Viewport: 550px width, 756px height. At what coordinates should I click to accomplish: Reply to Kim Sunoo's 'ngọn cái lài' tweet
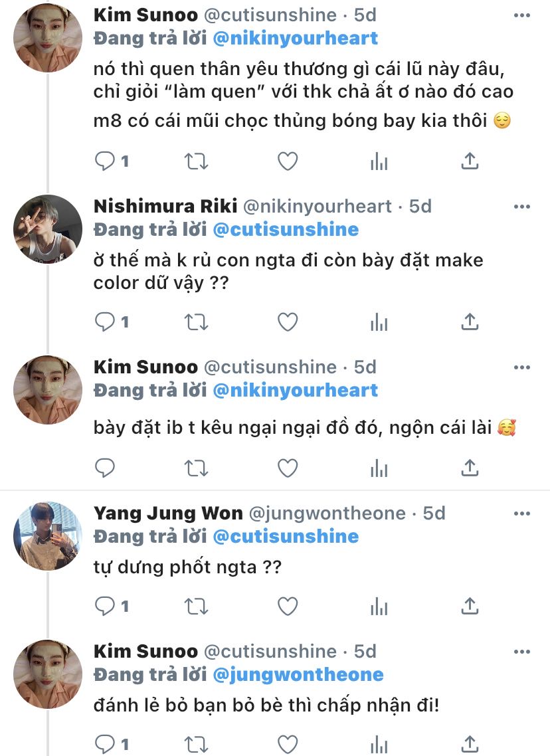pyautogui.click(x=105, y=468)
